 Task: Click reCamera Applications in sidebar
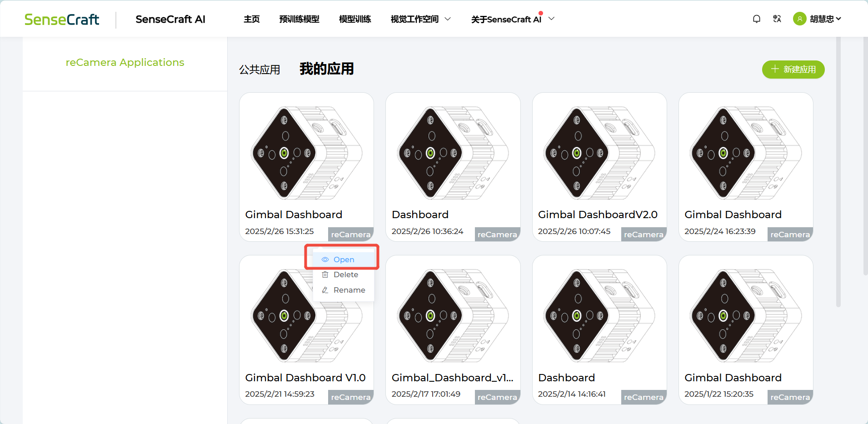pos(125,62)
